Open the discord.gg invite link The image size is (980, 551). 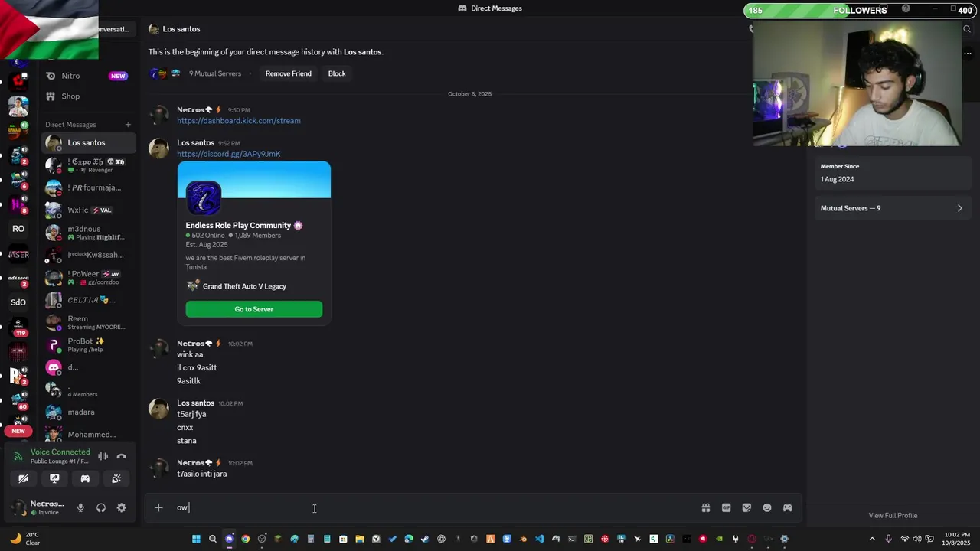click(229, 154)
